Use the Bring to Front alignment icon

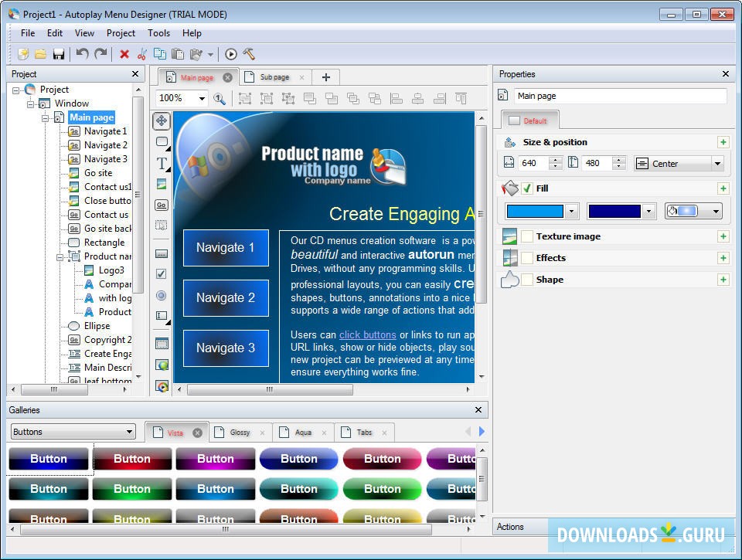tap(309, 98)
